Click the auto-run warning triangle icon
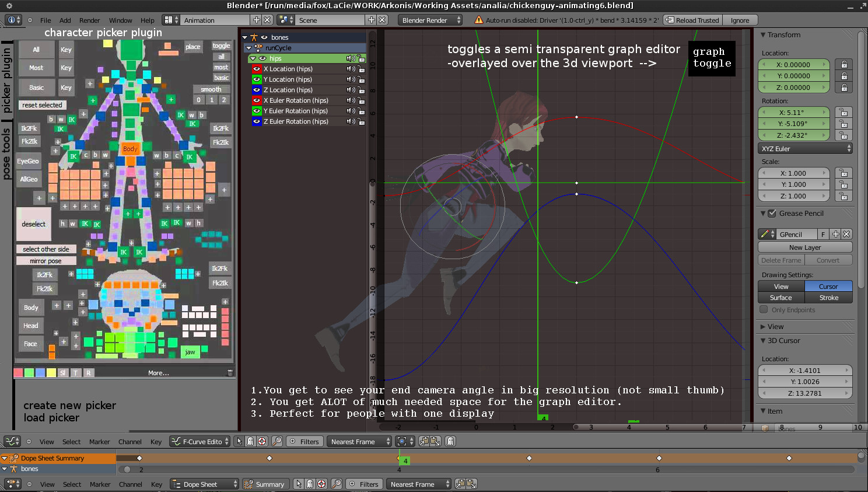868x492 pixels. pyautogui.click(x=479, y=20)
